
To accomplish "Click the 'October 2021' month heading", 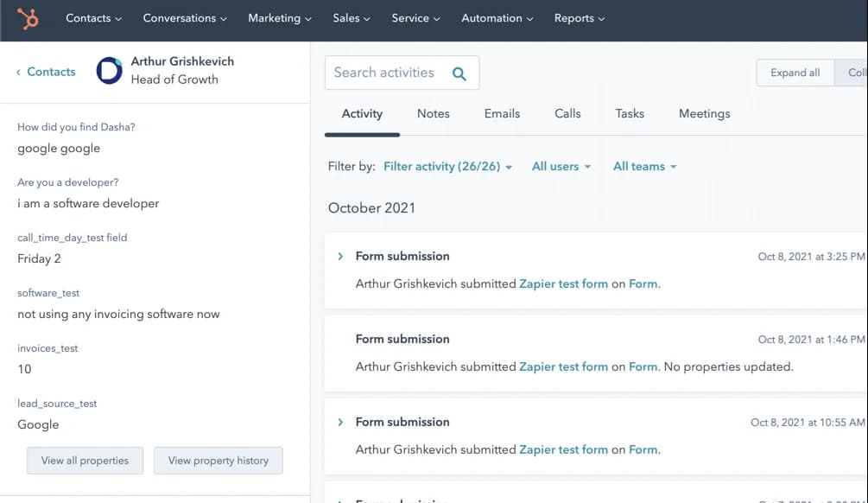I will coord(371,207).
